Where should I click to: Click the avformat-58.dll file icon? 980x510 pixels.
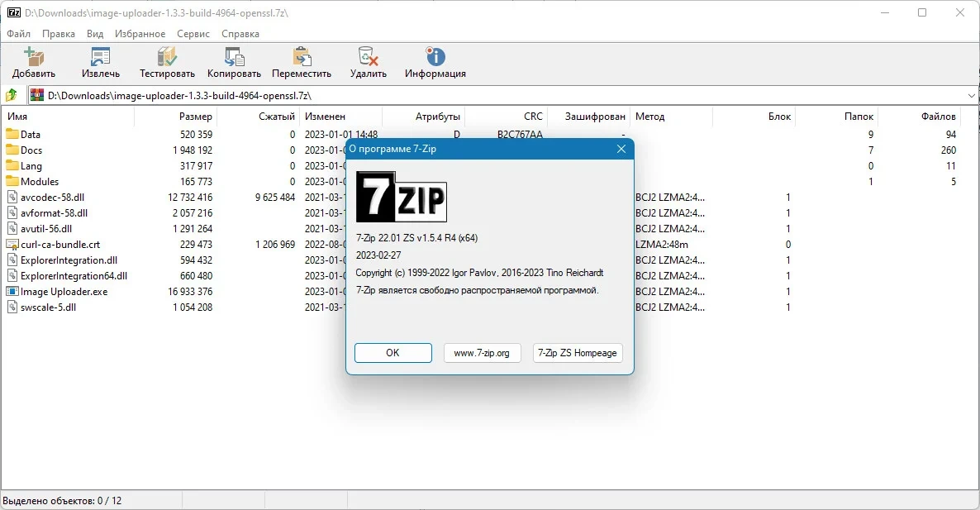12,212
